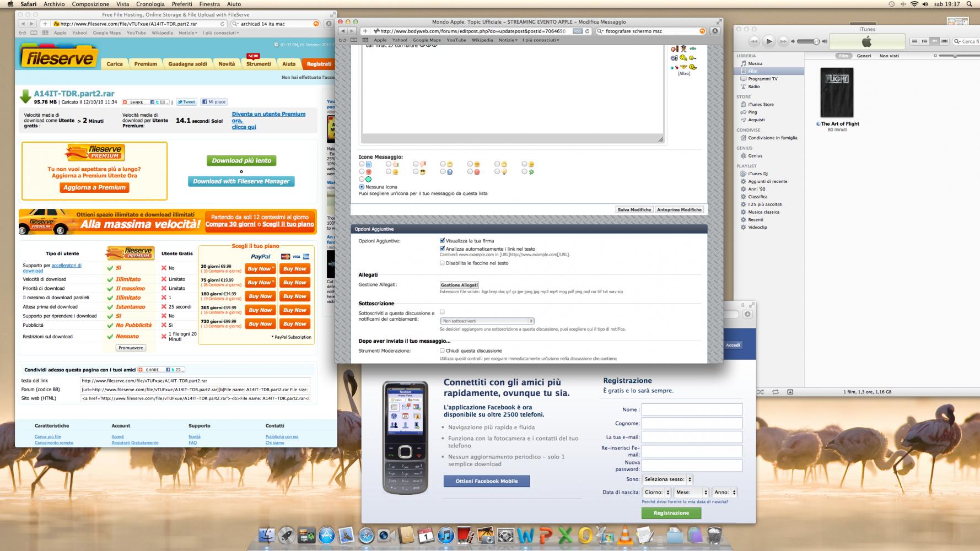
Task: Click the green Registrazione button
Action: (x=671, y=513)
